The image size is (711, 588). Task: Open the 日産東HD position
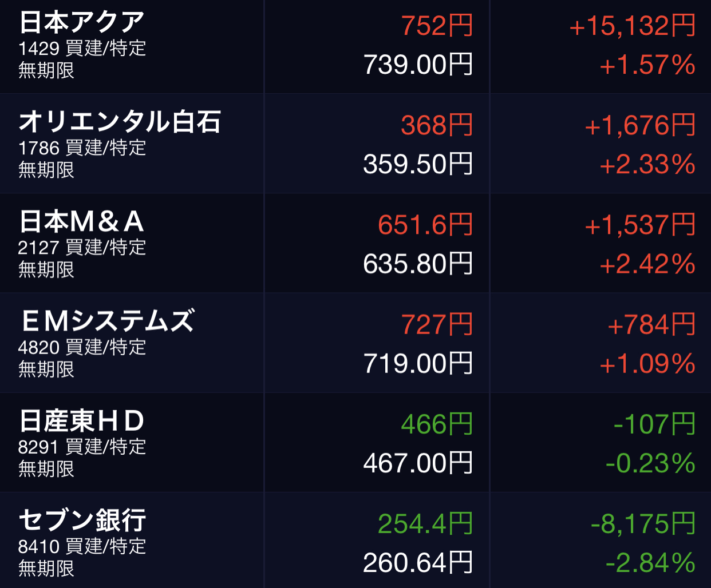pyautogui.click(x=355, y=442)
